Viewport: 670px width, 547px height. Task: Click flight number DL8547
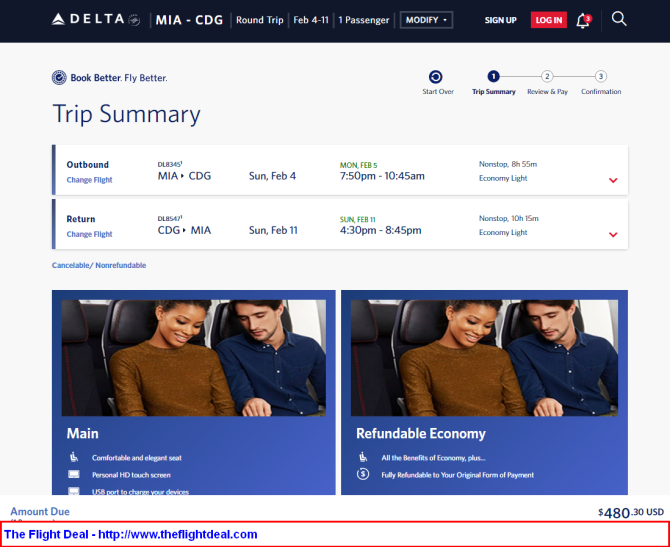170,218
